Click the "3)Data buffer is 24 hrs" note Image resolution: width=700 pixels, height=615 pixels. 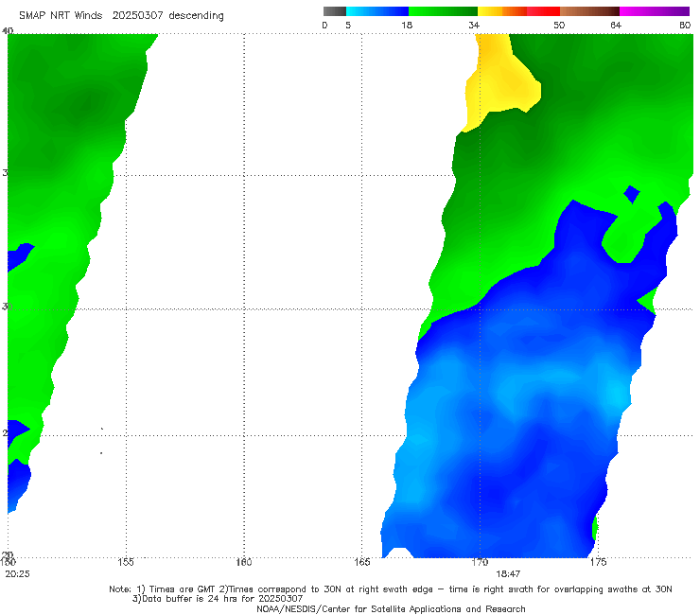tap(218, 599)
